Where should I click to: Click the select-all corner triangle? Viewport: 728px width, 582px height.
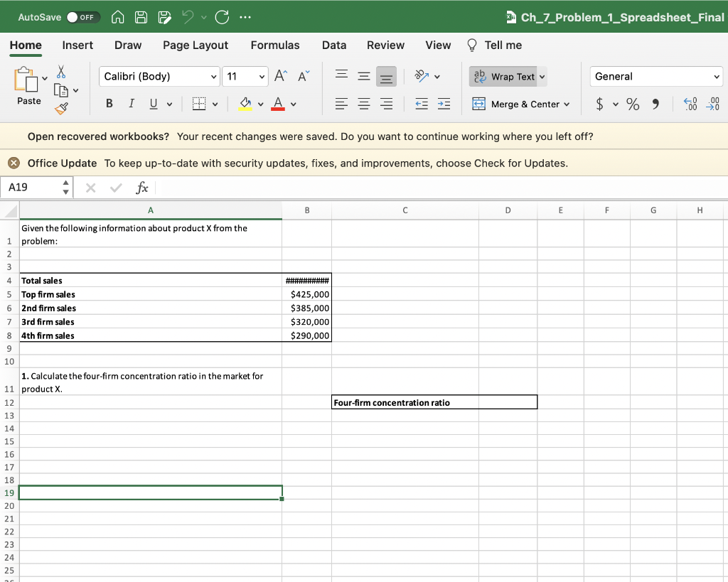[10, 211]
